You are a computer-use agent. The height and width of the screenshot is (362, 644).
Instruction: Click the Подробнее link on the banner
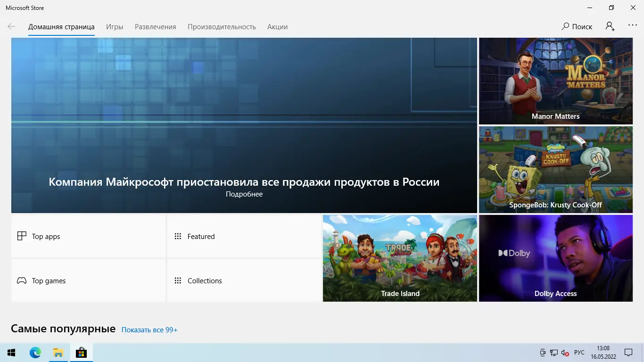click(244, 194)
